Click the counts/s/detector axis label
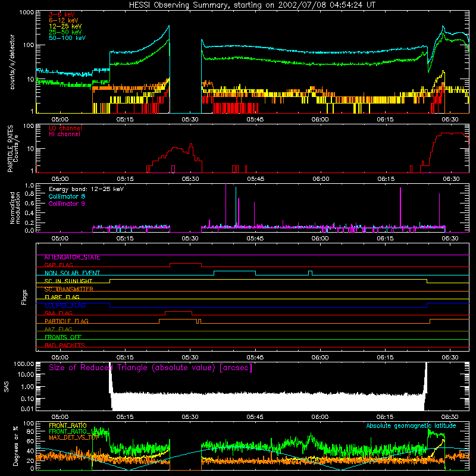The width and height of the screenshot is (476, 476). point(12,62)
